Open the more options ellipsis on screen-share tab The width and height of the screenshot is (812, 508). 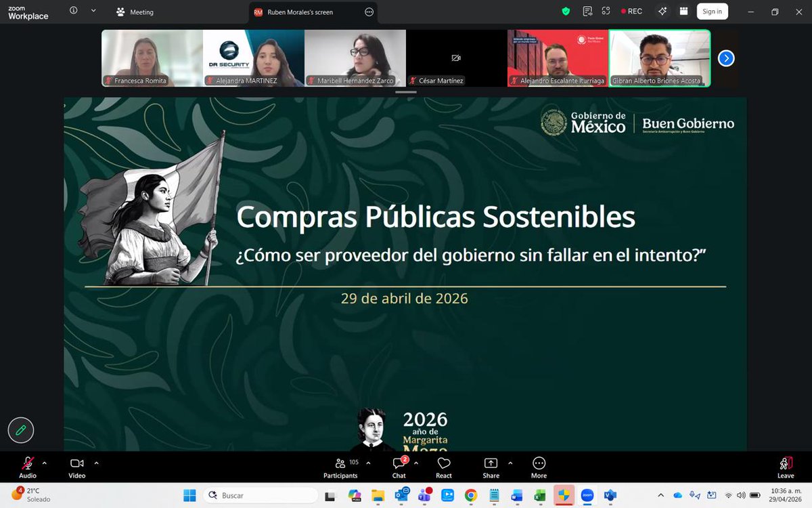point(369,12)
